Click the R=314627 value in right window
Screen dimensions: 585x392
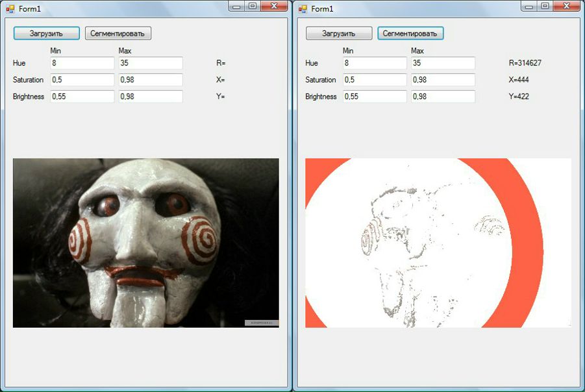click(525, 63)
